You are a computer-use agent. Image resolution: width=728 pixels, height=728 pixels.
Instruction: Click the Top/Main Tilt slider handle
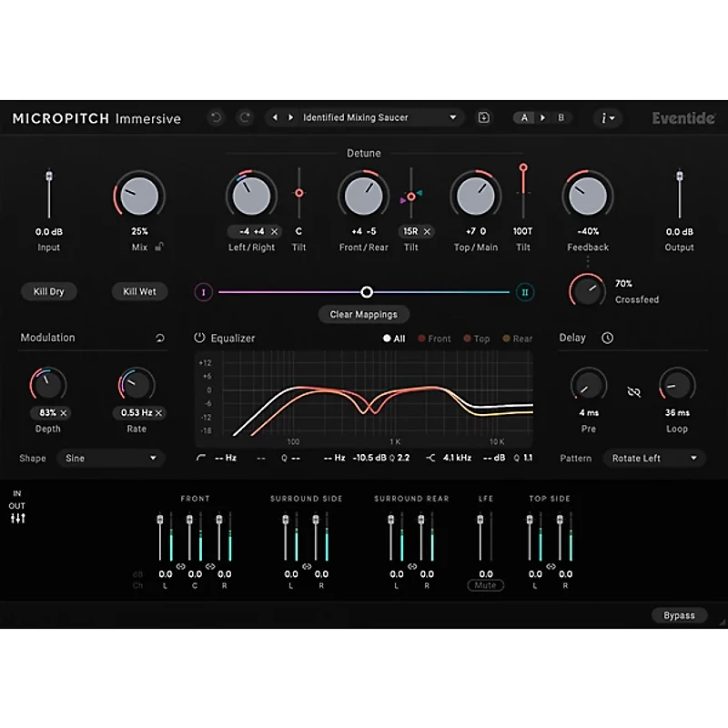click(523, 167)
